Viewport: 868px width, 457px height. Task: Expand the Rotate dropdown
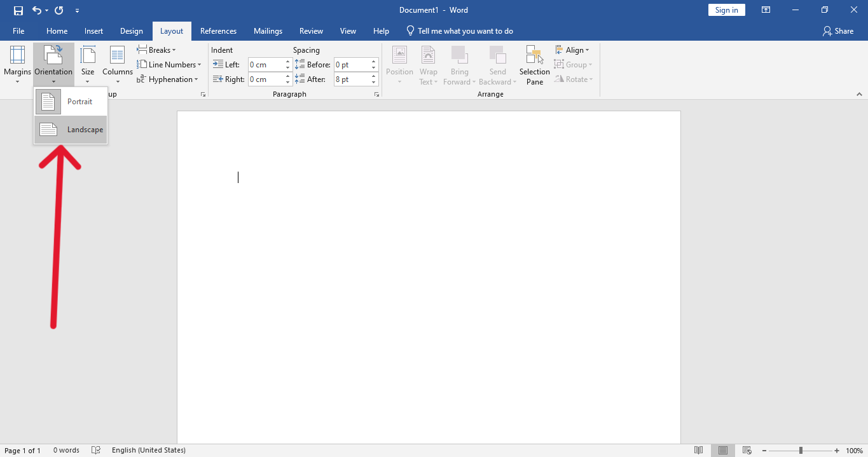pyautogui.click(x=574, y=79)
